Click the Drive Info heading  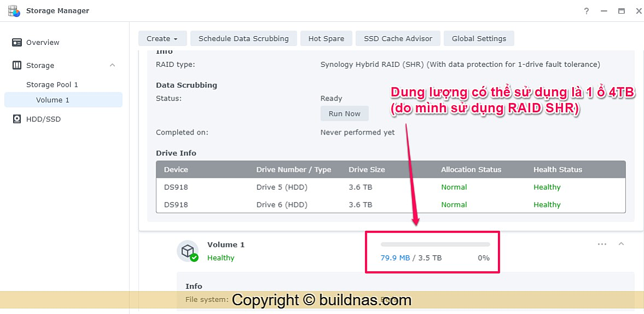click(x=176, y=153)
